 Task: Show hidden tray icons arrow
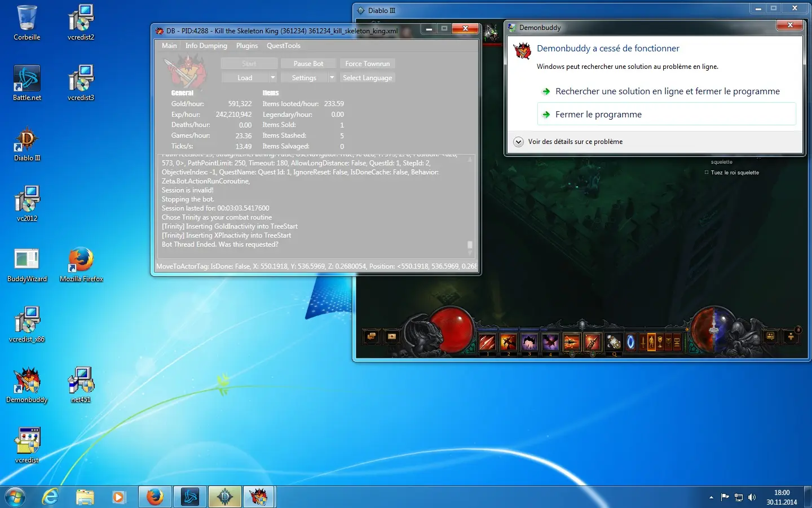[x=711, y=497]
